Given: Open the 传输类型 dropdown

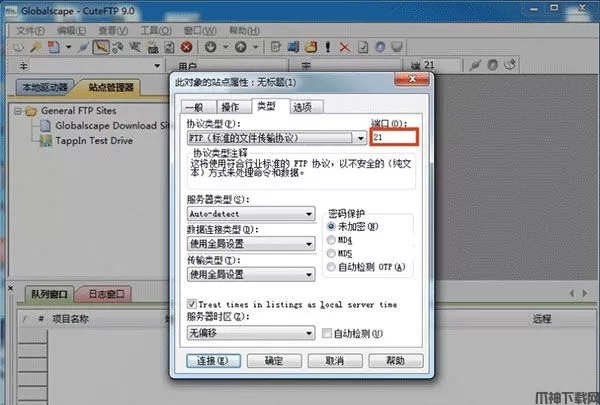Looking at the screenshot, I should coord(251,274).
